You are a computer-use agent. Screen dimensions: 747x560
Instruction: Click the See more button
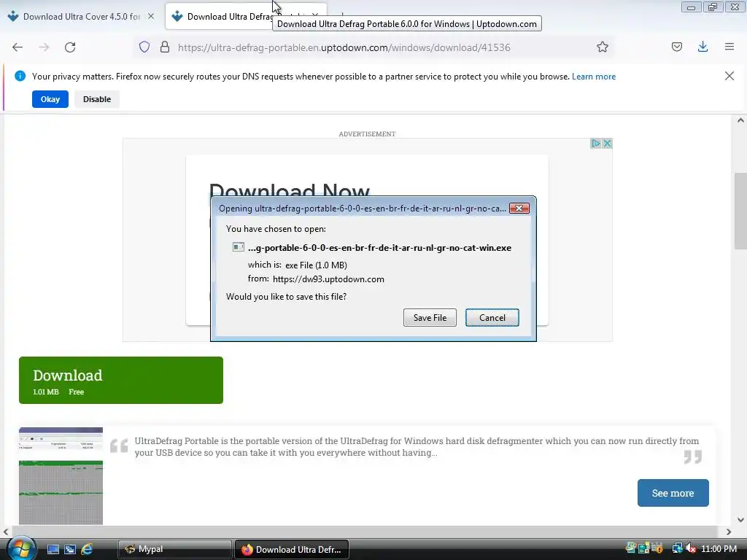(x=673, y=493)
